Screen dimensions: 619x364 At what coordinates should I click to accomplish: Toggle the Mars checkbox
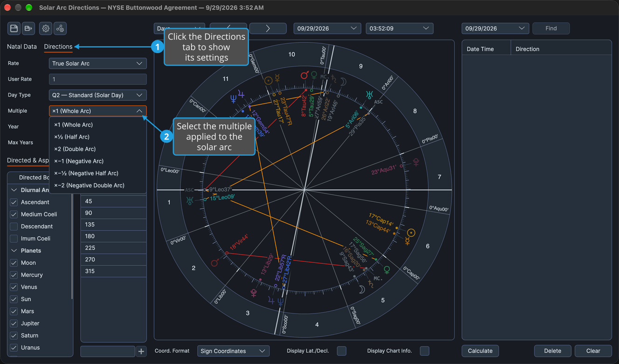(14, 311)
